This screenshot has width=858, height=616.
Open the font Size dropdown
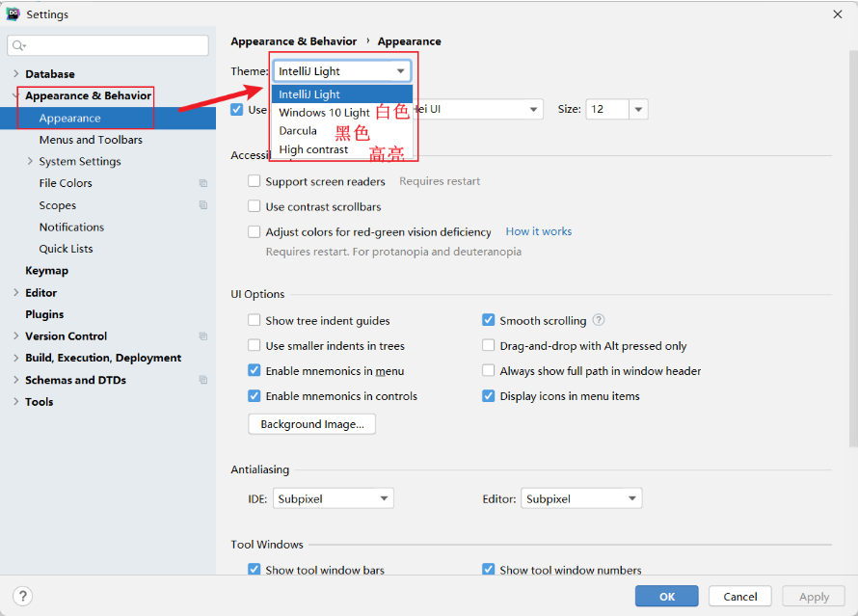tap(638, 109)
